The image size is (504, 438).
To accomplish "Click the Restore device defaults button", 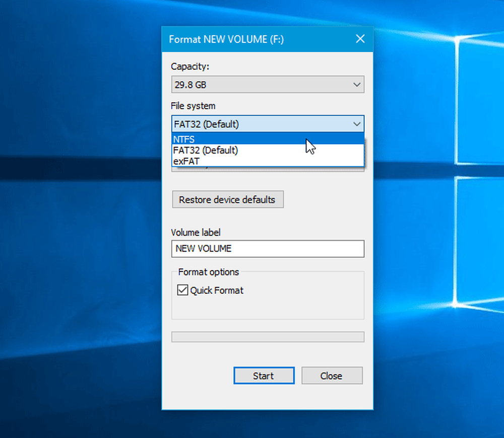I will coord(227,199).
